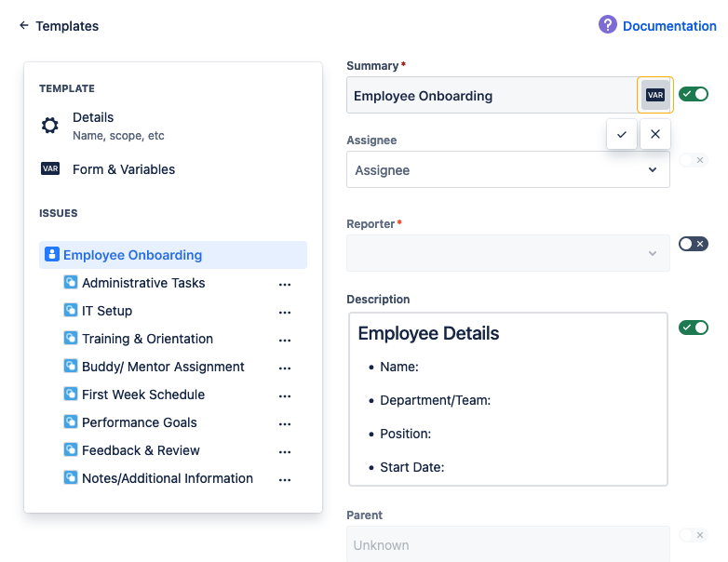This screenshot has height=562, width=728.
Task: Select the Buddy/ Mentor Assignment subtask
Action: (x=163, y=367)
